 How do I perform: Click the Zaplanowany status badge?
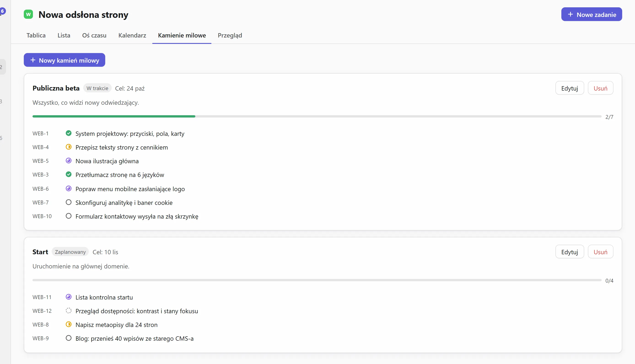[x=70, y=252]
